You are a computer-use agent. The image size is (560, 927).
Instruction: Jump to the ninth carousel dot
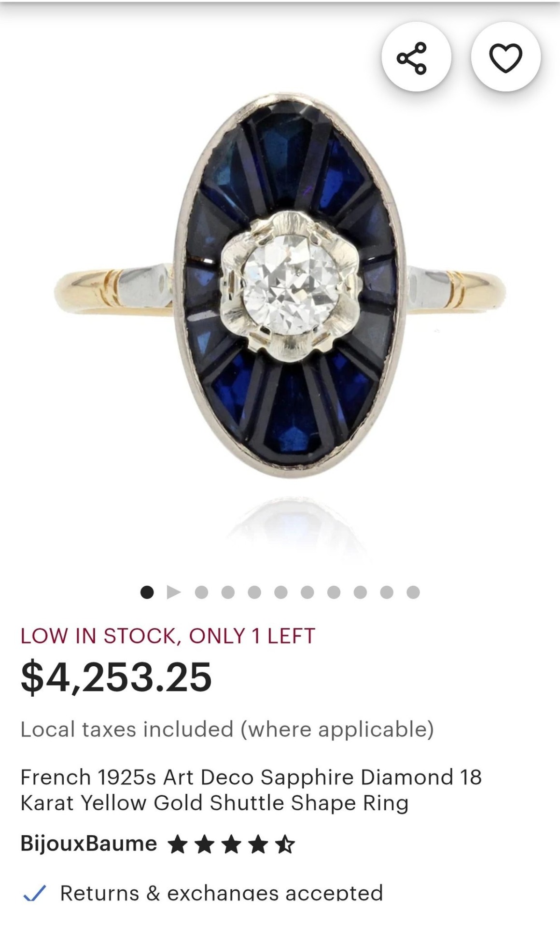point(360,592)
